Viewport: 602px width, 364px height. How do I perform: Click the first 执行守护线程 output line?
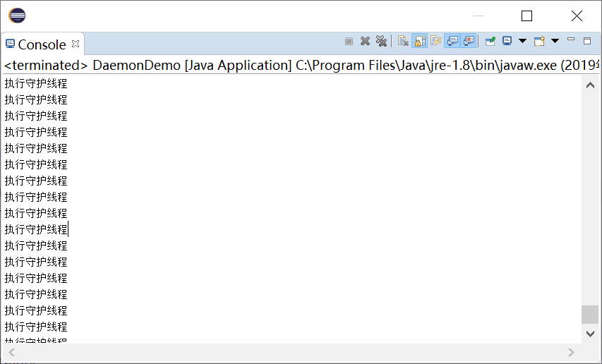(x=36, y=83)
